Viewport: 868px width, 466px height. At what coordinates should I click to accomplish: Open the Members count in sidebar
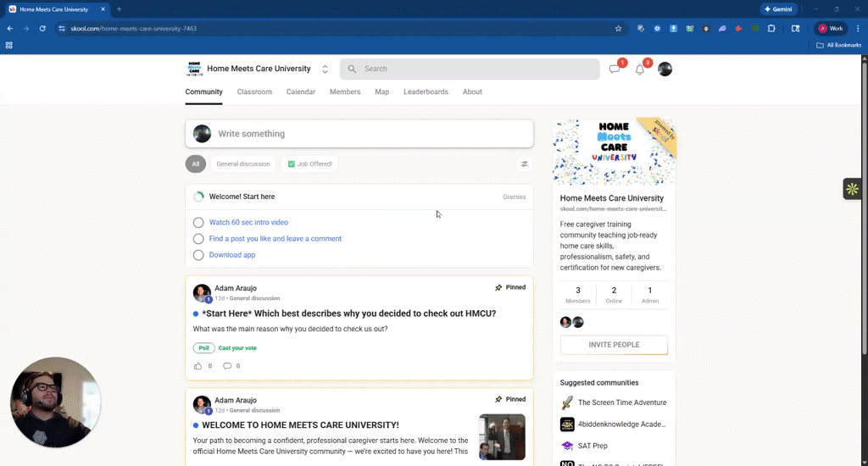tap(578, 295)
